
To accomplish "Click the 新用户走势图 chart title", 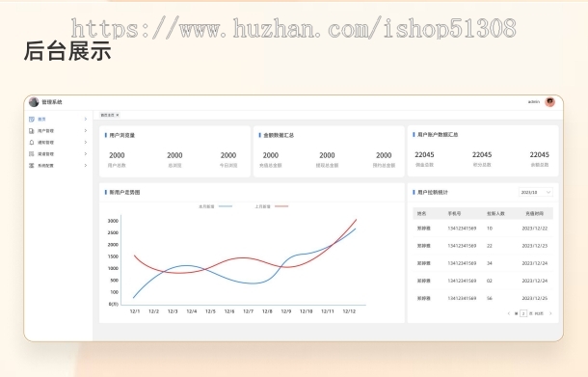I will (x=124, y=192).
